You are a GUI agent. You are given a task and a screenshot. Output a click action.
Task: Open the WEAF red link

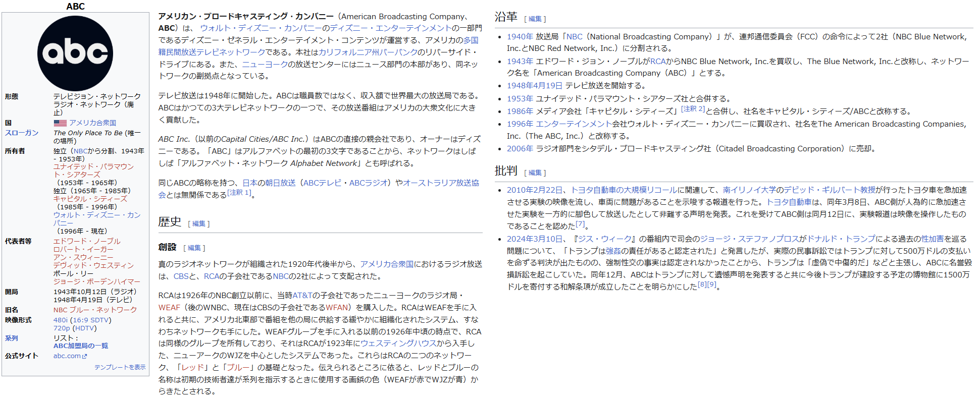pos(169,307)
